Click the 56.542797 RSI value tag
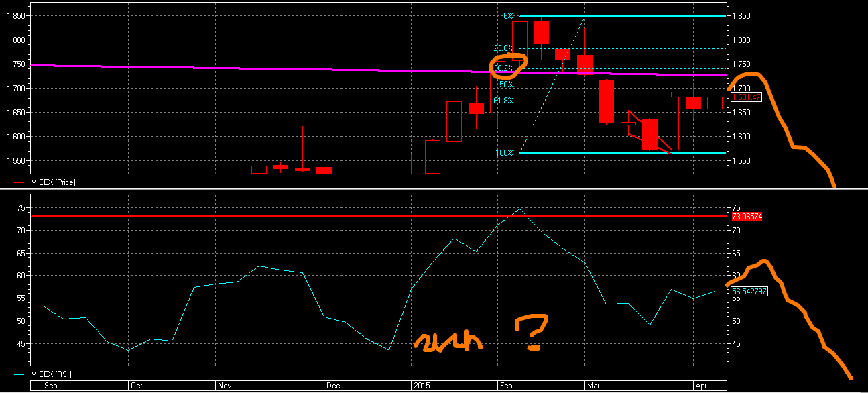 [x=749, y=292]
